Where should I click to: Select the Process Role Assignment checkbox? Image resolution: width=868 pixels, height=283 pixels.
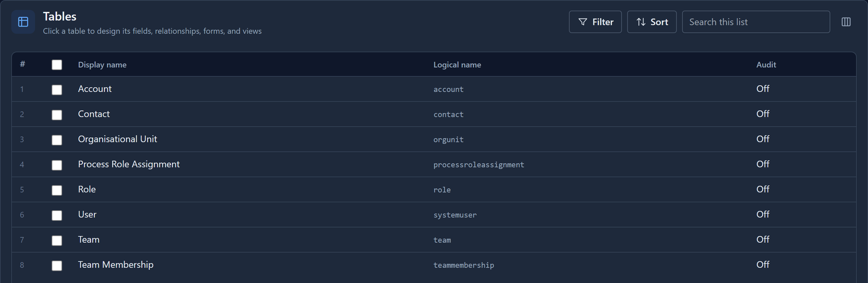coord(57,165)
